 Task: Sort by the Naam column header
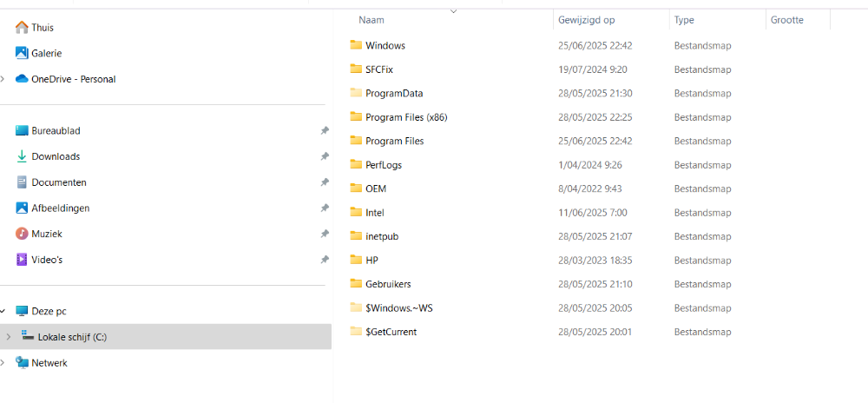pyautogui.click(x=372, y=20)
